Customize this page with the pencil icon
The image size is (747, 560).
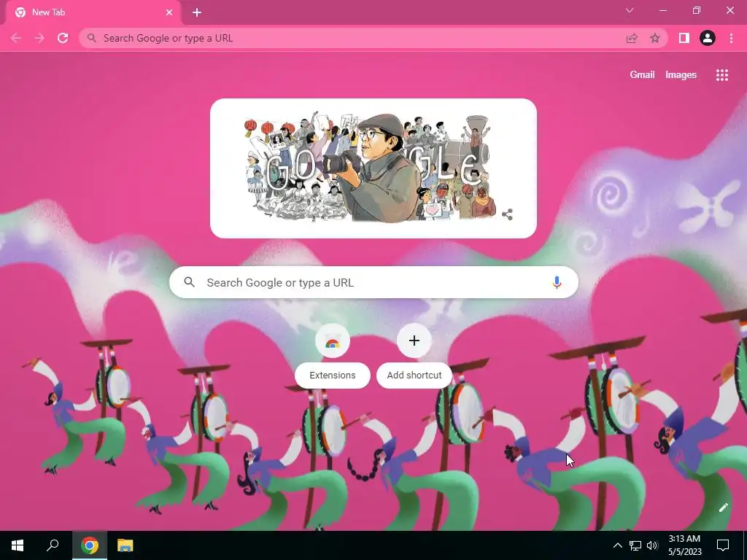[x=723, y=507]
